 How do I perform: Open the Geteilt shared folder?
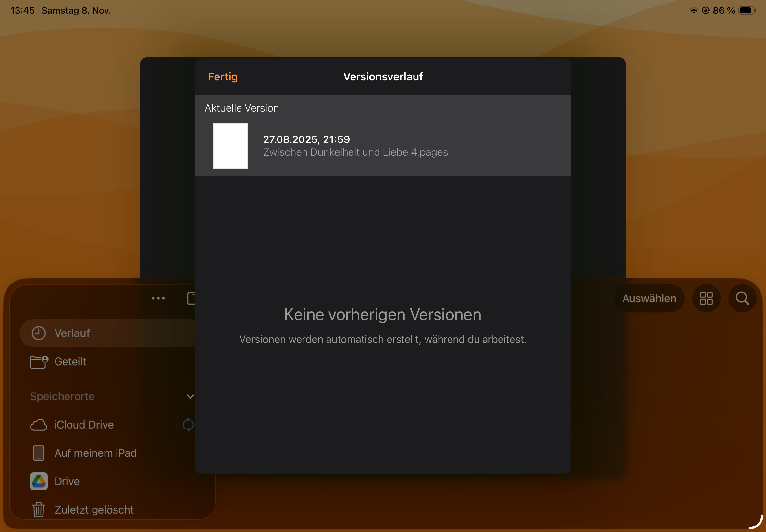coord(70,361)
